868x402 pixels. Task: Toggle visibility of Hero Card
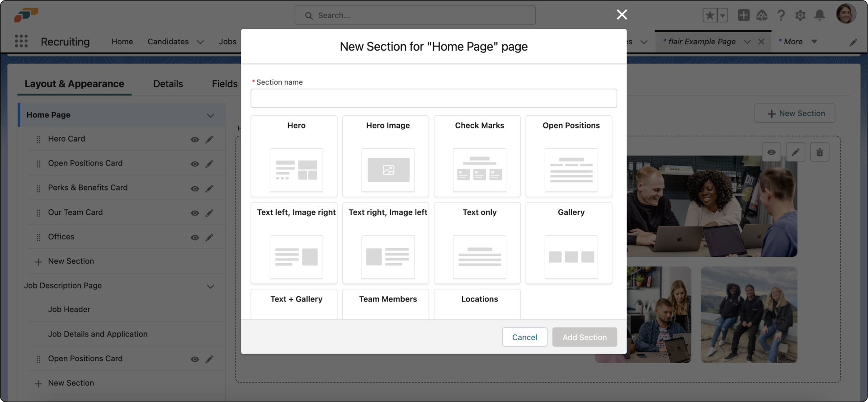(x=195, y=139)
